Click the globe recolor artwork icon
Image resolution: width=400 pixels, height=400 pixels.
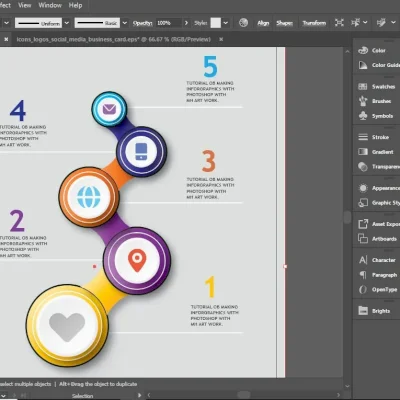[x=244, y=23]
